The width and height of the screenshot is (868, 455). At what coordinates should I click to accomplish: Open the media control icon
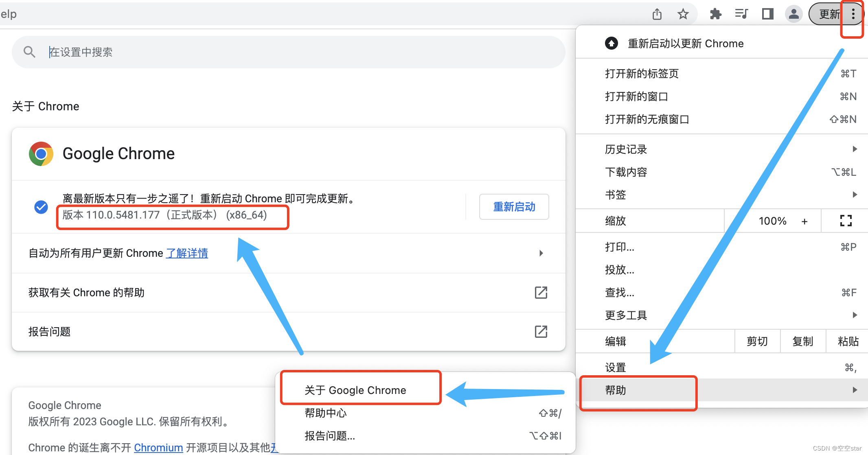[x=741, y=14]
